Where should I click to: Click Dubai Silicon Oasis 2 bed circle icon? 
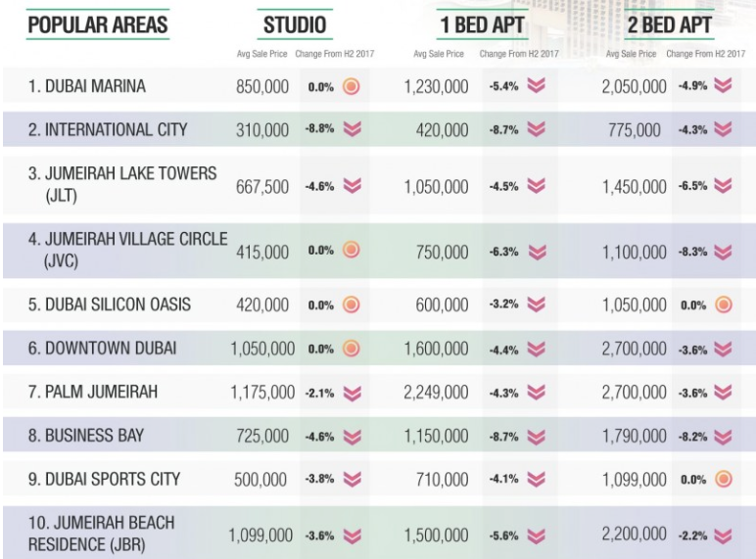(x=723, y=304)
